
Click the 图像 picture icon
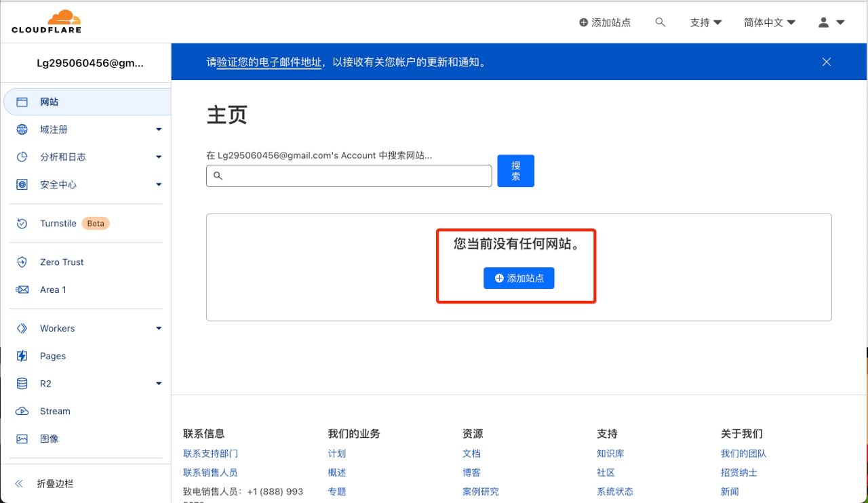(22, 439)
